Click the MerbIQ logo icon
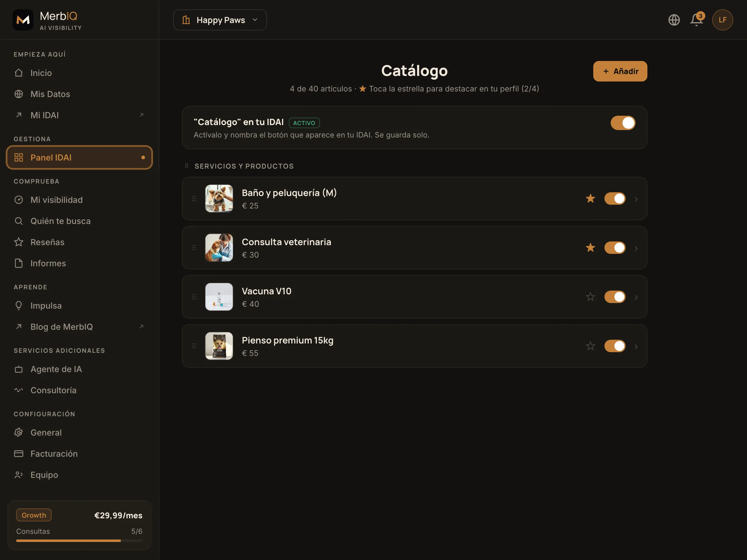Viewport: 747px width, 560px height. [23, 20]
